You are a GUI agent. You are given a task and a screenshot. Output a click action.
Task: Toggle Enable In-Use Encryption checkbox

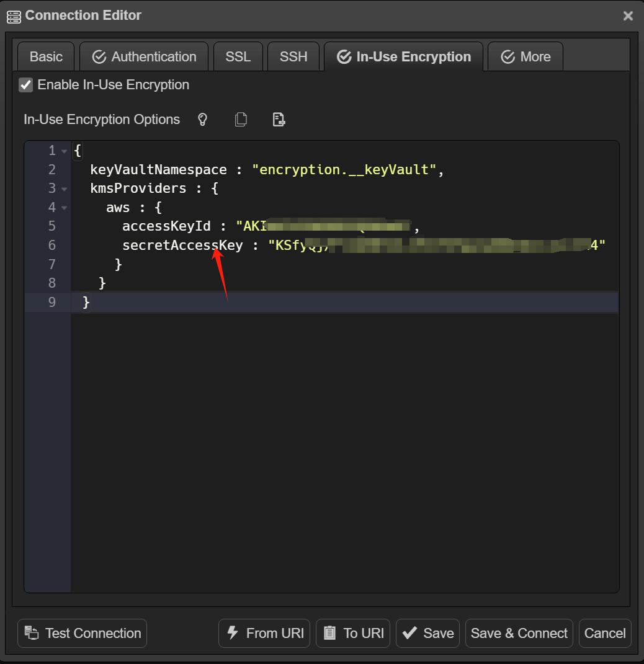coord(26,85)
